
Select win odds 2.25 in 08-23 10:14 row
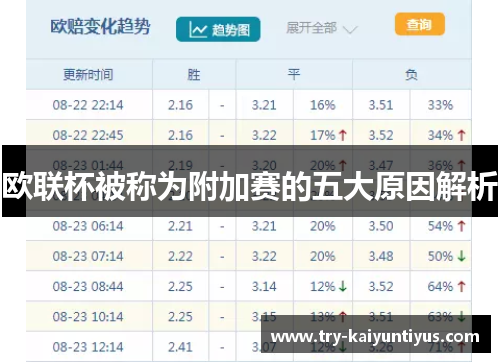(180, 317)
